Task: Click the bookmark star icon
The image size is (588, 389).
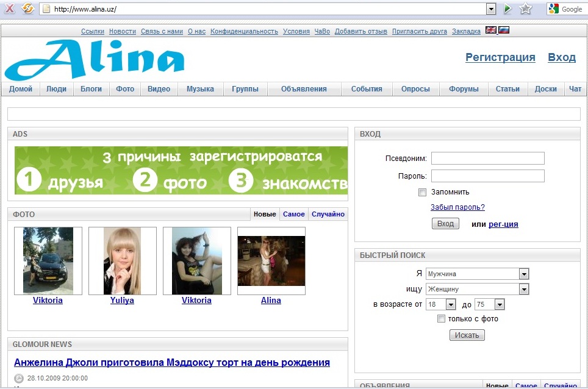Action: 526,9
